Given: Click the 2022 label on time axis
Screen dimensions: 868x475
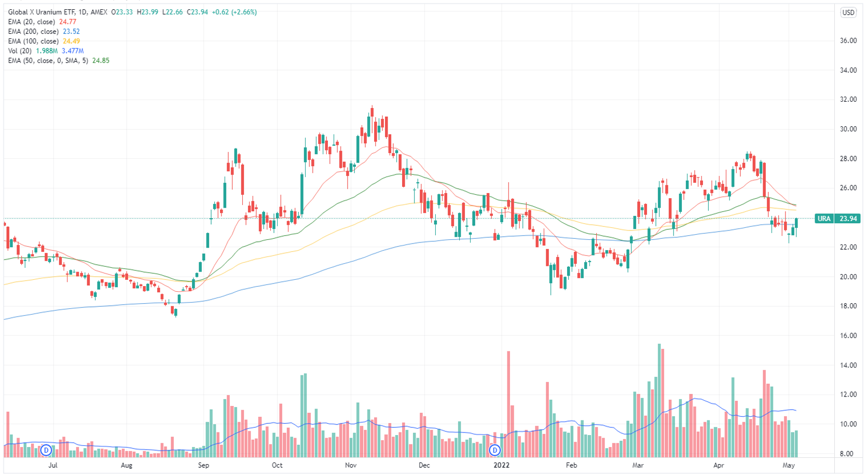Looking at the screenshot, I should [501, 465].
